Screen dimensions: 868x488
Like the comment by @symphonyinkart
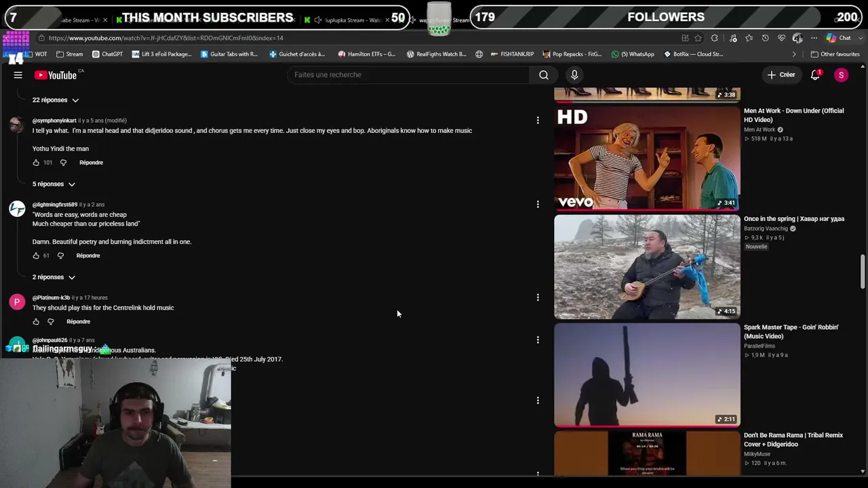tap(36, 163)
